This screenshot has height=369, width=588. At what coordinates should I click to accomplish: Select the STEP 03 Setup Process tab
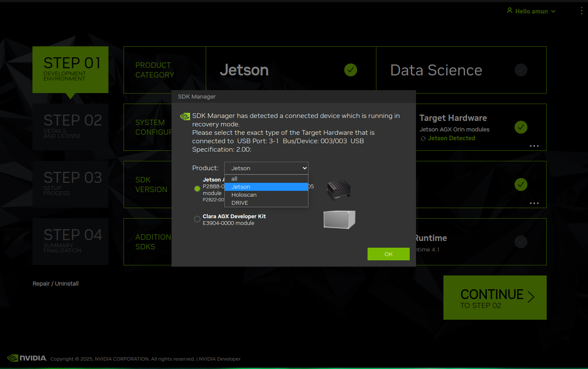(70, 184)
